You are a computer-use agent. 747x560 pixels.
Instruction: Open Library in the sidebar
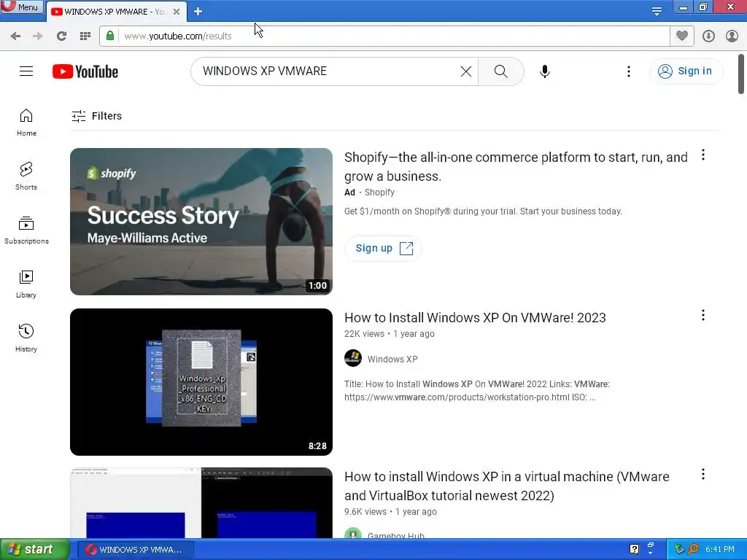tap(26, 284)
